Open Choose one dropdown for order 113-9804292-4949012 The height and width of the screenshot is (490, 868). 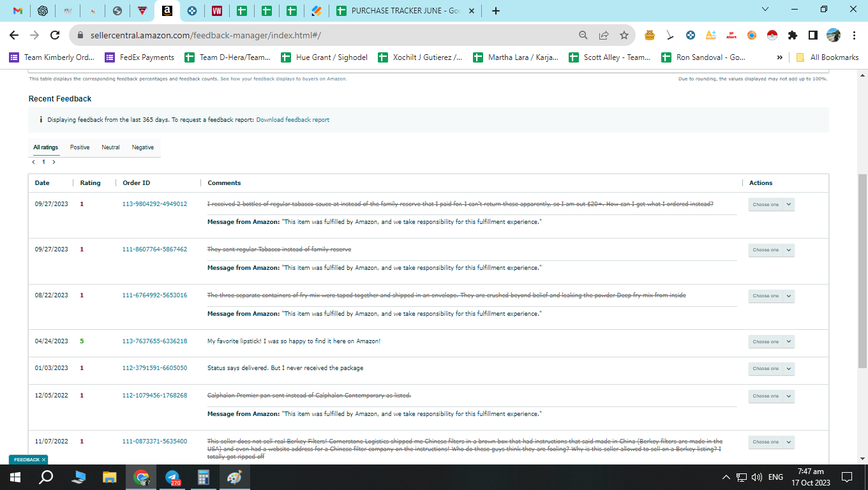(x=771, y=205)
